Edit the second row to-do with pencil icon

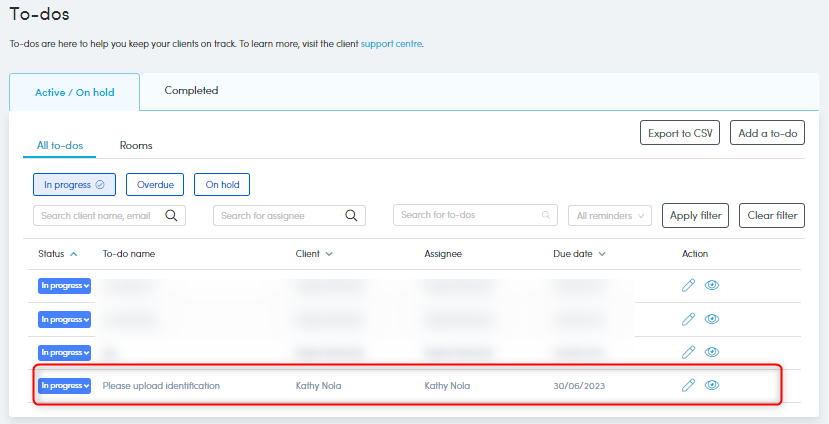688,319
